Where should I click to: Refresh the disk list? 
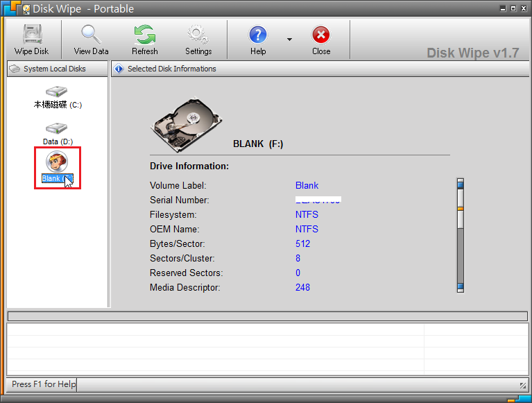click(x=144, y=40)
